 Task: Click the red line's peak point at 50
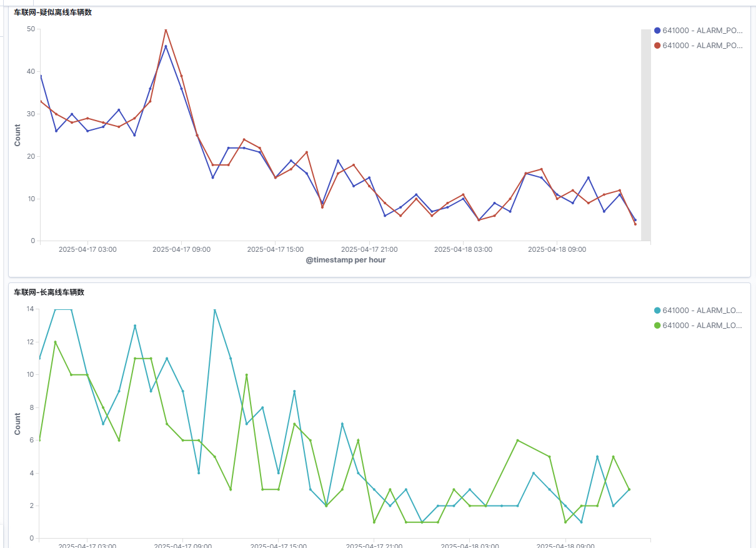pyautogui.click(x=166, y=30)
